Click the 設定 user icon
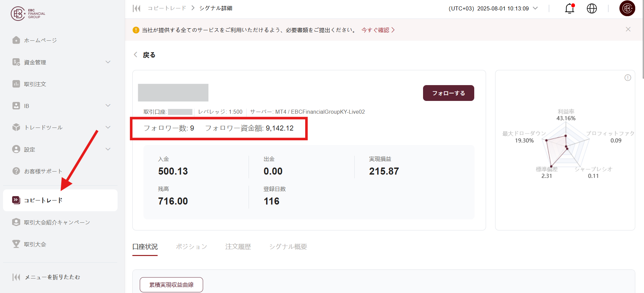The height and width of the screenshot is (293, 644). 16,149
